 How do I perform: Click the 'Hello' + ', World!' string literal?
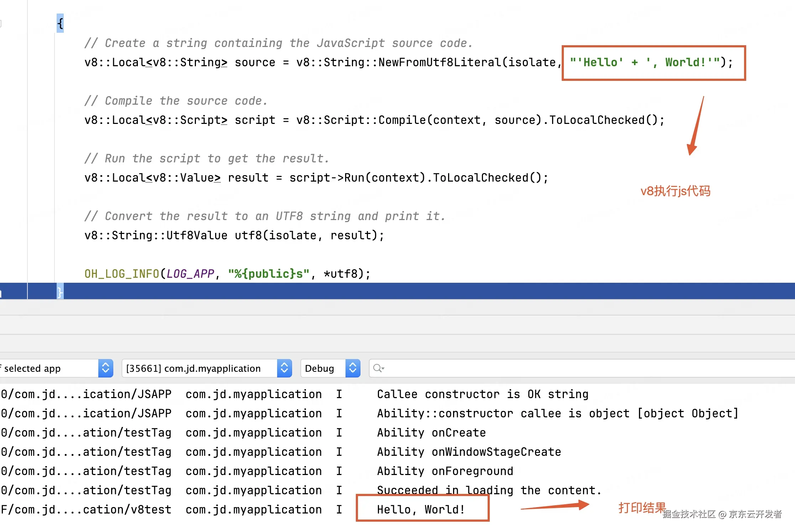(645, 63)
